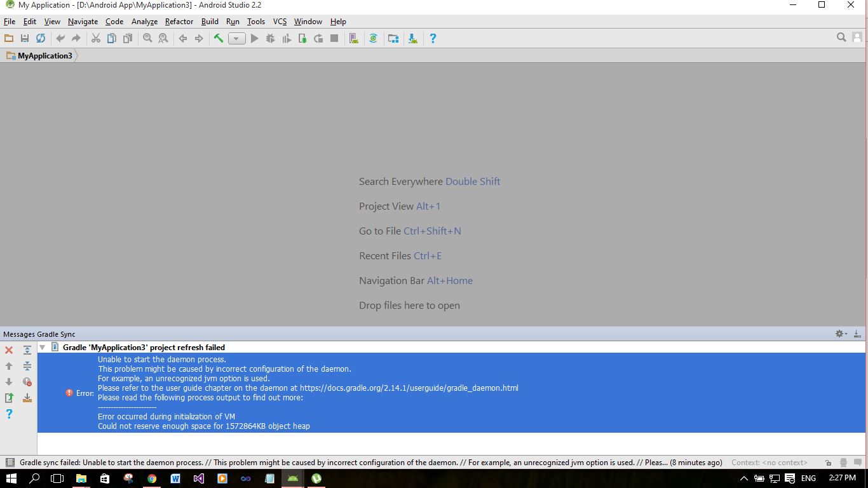The height and width of the screenshot is (488, 868).
Task: Click the Make Project hammer icon
Action: click(219, 39)
